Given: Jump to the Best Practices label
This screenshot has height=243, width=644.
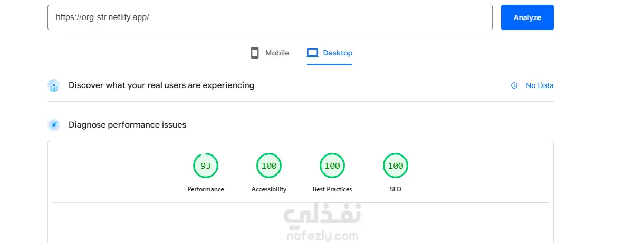Looking at the screenshot, I should [x=332, y=189].
